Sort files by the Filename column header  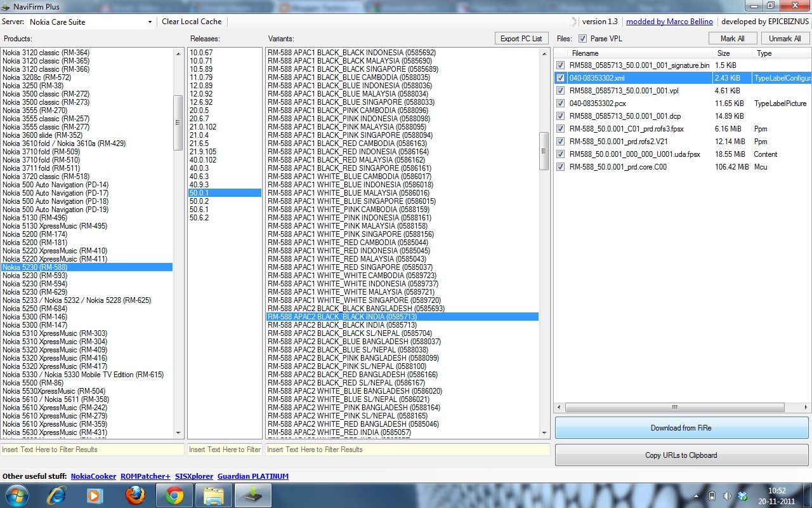point(639,53)
